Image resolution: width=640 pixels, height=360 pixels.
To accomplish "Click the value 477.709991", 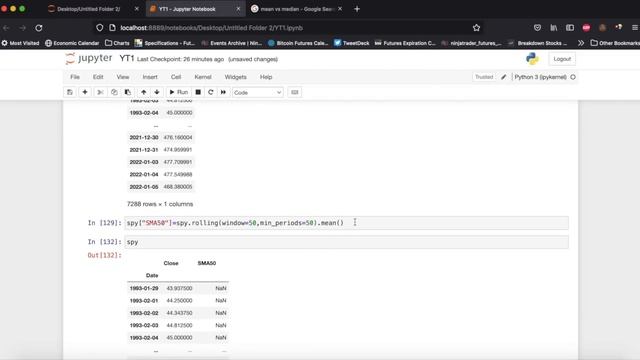I will (178, 162).
